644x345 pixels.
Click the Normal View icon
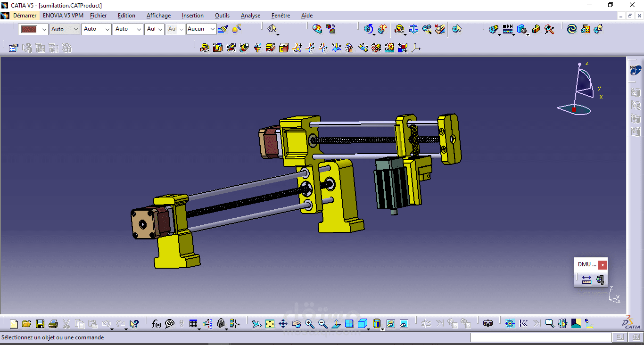pos(336,324)
